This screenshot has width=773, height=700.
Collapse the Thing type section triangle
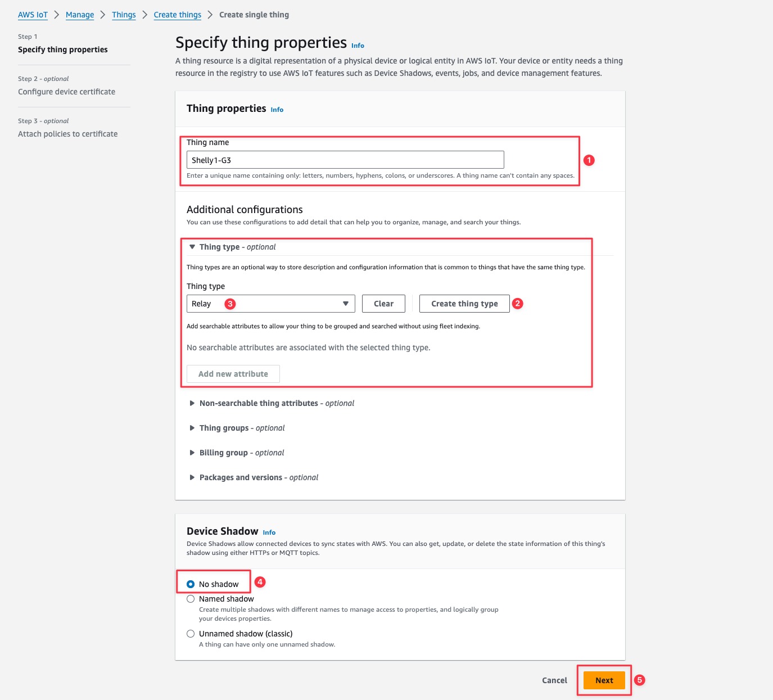coord(192,247)
